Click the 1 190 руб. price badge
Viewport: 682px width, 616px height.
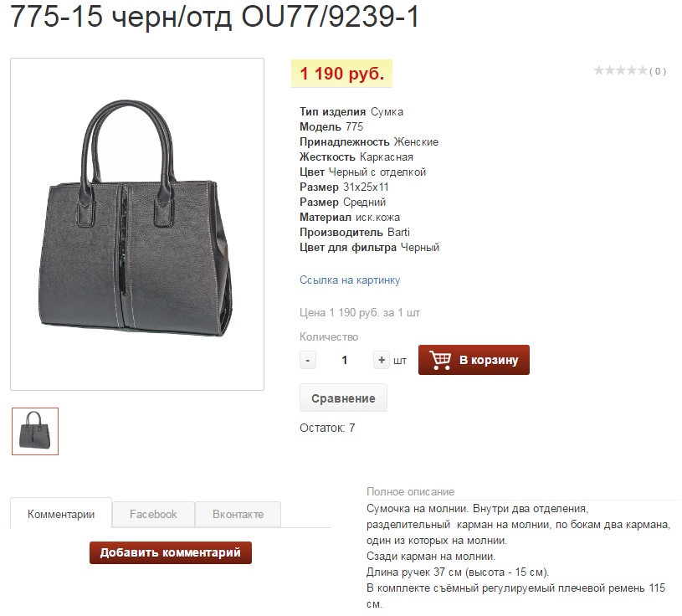[x=342, y=74]
